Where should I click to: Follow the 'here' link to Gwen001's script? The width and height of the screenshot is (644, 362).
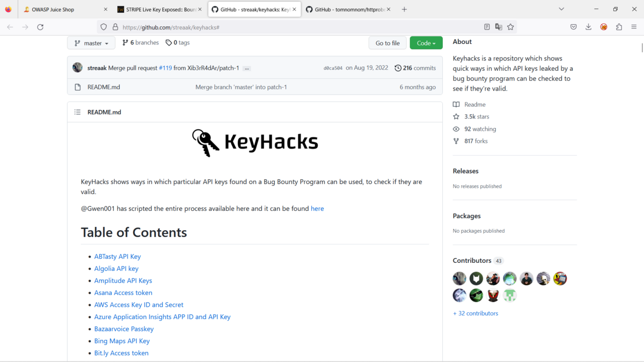(x=317, y=208)
